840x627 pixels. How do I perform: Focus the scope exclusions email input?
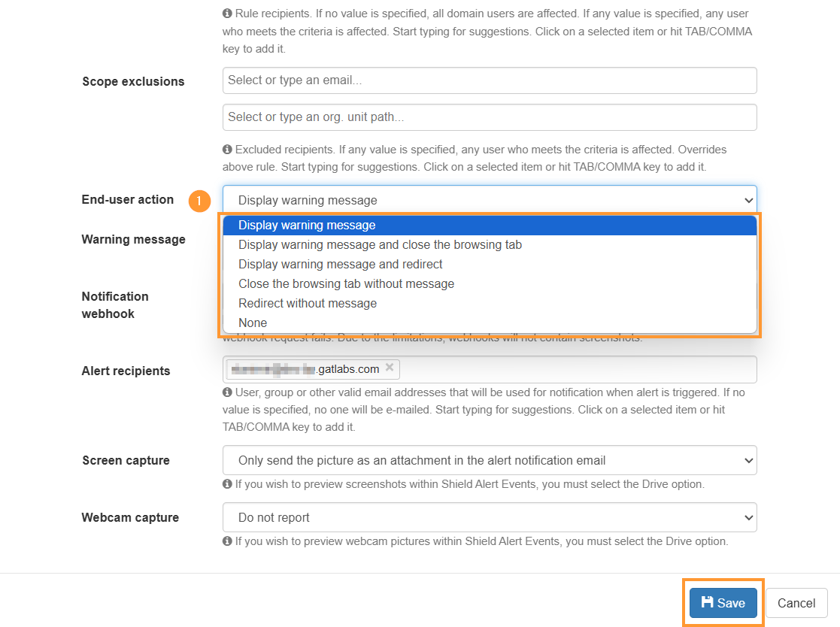coord(490,80)
